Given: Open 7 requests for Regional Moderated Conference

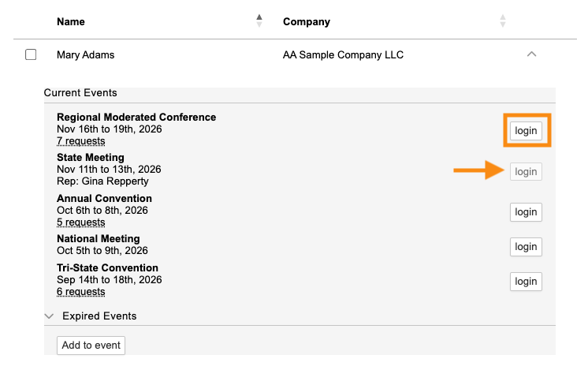Looking at the screenshot, I should [x=81, y=141].
